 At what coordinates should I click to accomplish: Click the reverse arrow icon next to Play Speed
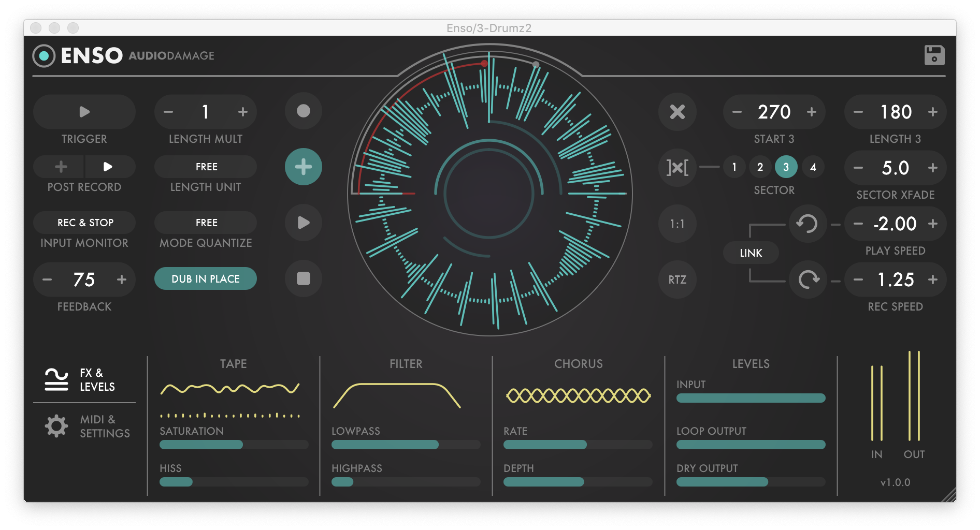[808, 224]
